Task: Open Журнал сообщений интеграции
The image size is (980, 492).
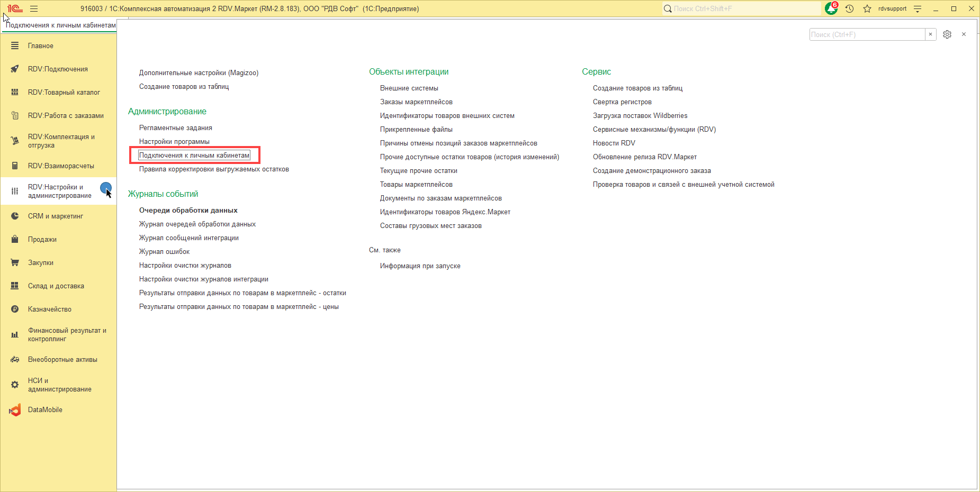Action: [189, 238]
